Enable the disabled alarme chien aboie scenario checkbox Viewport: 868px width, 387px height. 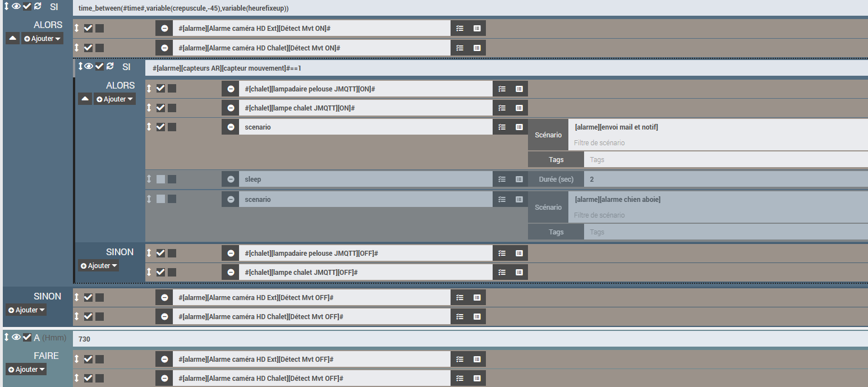coord(160,199)
